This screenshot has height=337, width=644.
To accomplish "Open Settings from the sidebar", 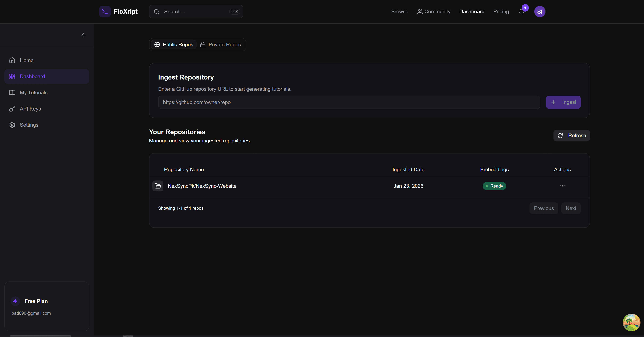I will [x=29, y=125].
